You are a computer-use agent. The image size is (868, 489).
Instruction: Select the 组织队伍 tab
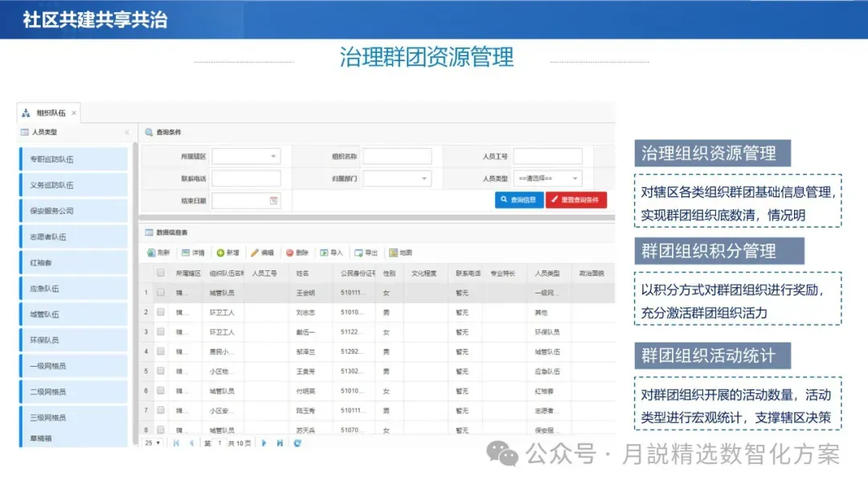click(x=51, y=113)
